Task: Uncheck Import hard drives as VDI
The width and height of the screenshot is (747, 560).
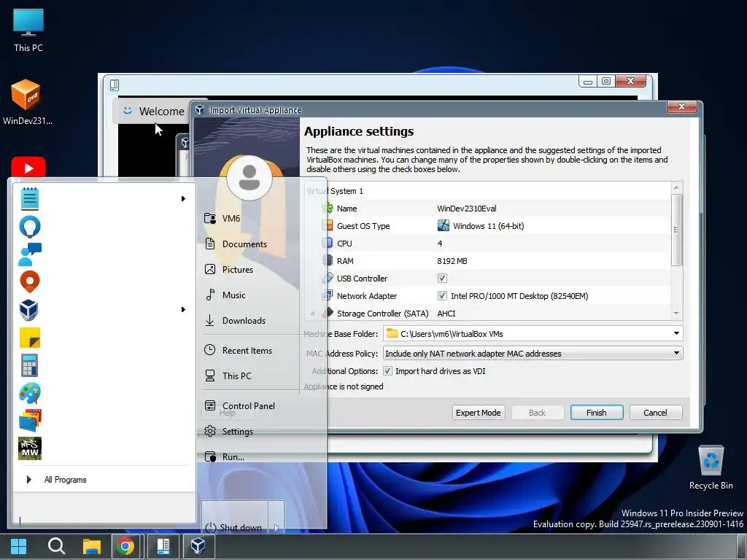Action: pos(388,371)
